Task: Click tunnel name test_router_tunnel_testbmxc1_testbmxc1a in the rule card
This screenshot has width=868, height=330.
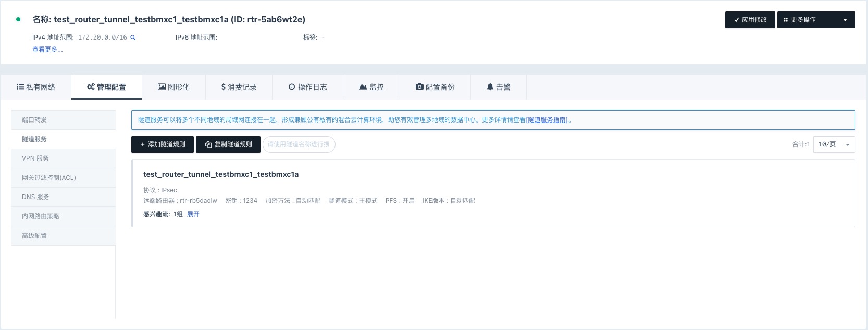Action: point(221,174)
